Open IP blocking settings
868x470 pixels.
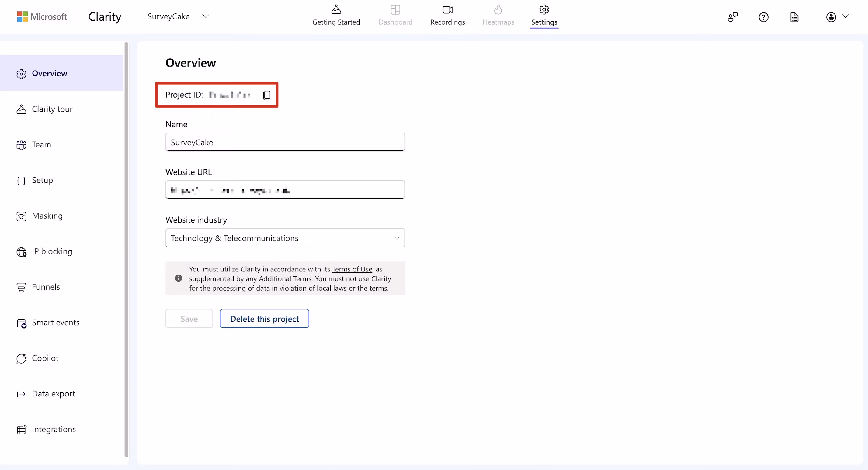coord(62,251)
